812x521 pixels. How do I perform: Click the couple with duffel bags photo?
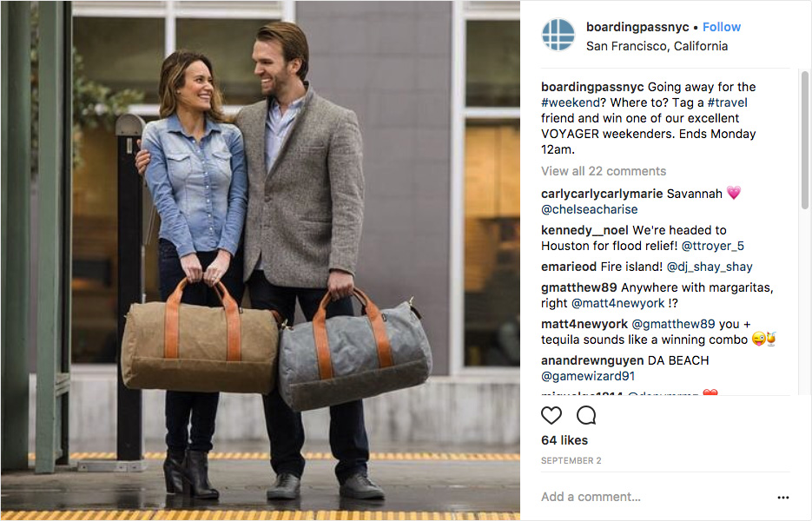click(x=261, y=260)
